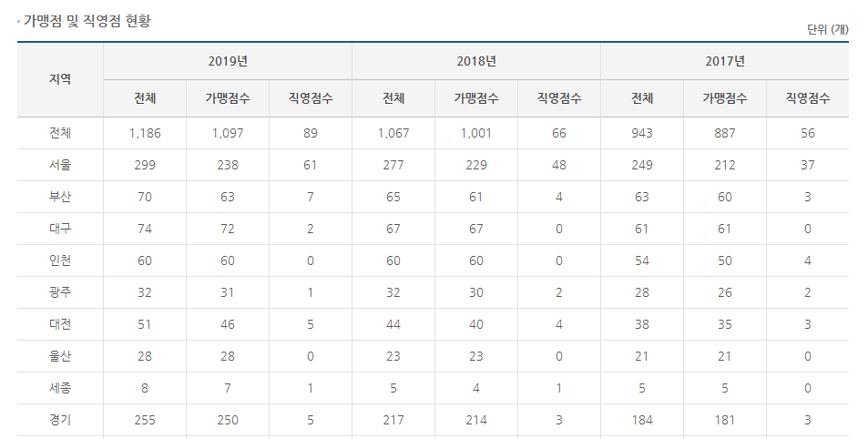Screen dimensions: 868x439
Task: Click the 2017 franchise value '887'
Action: click(725, 133)
